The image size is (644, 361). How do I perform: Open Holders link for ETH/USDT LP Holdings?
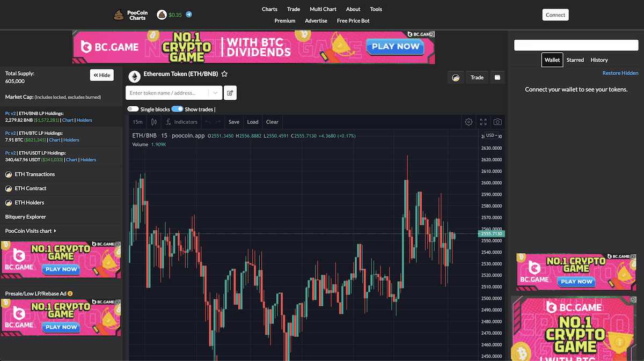point(88,160)
